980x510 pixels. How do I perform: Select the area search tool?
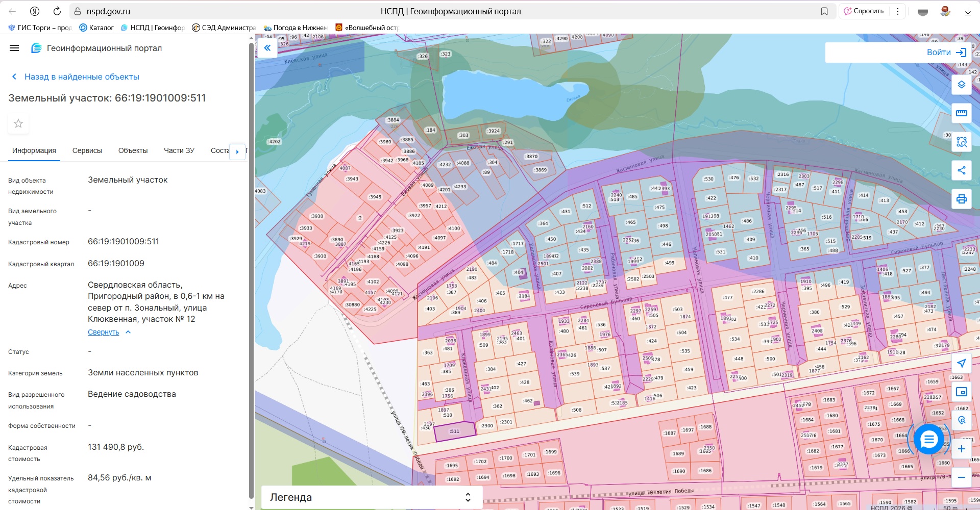961,142
